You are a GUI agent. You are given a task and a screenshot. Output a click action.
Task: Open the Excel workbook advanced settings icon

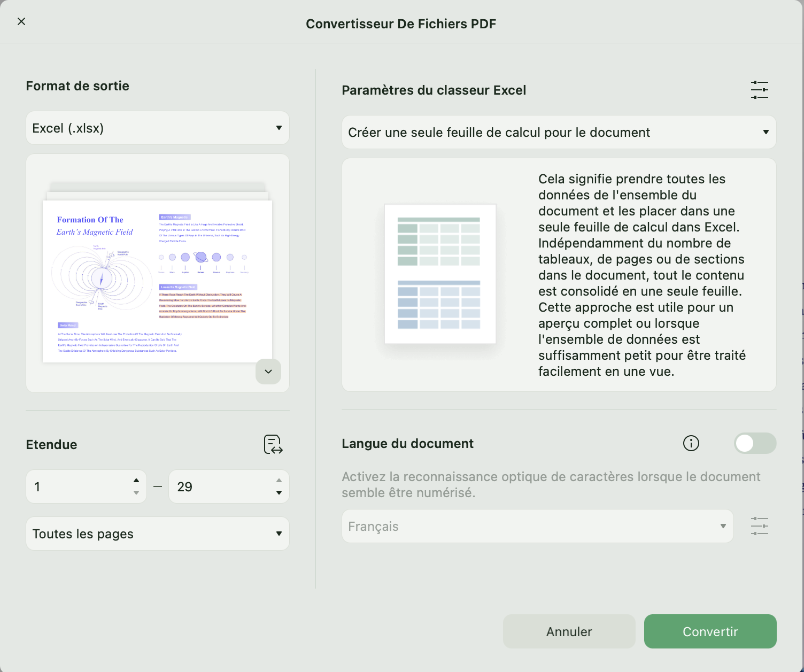pyautogui.click(x=760, y=90)
